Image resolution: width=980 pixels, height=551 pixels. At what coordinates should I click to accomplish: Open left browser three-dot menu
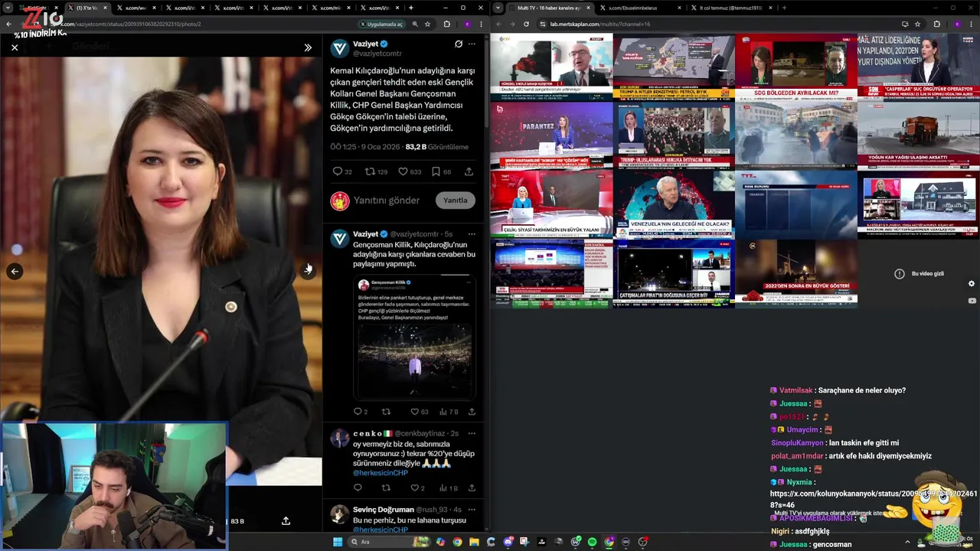click(480, 24)
